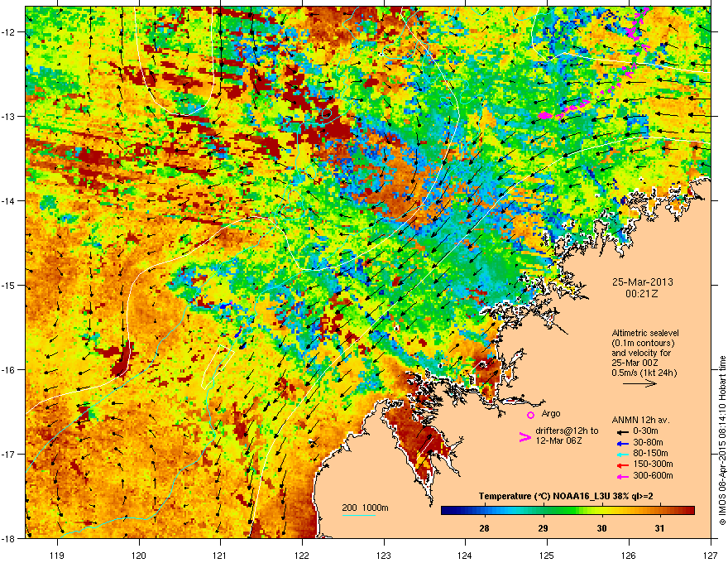This screenshot has width=728, height=563.
Task: Click the color bar value '28'
Action: (484, 528)
